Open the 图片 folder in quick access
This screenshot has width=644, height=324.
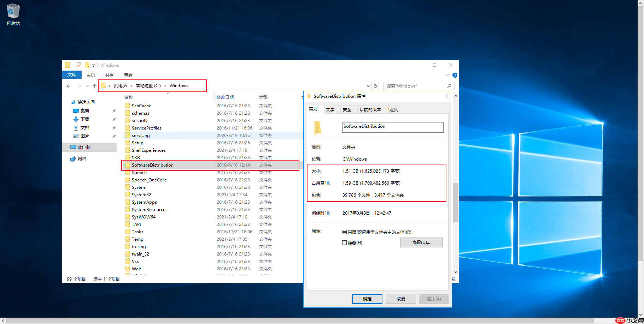point(85,136)
